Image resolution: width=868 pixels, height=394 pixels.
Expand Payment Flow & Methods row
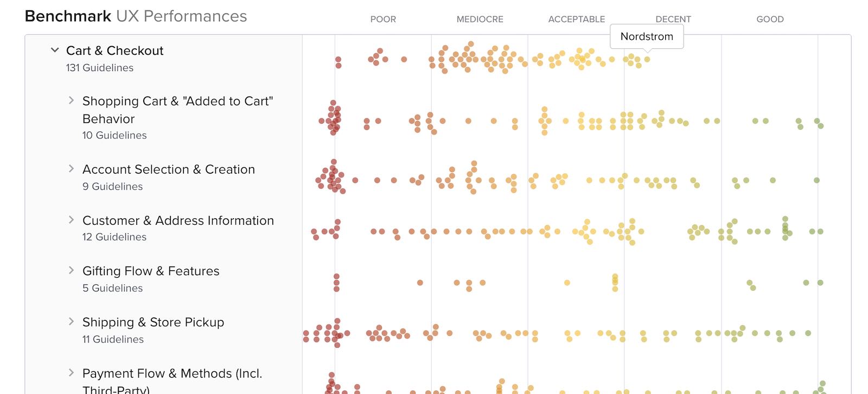(x=71, y=373)
